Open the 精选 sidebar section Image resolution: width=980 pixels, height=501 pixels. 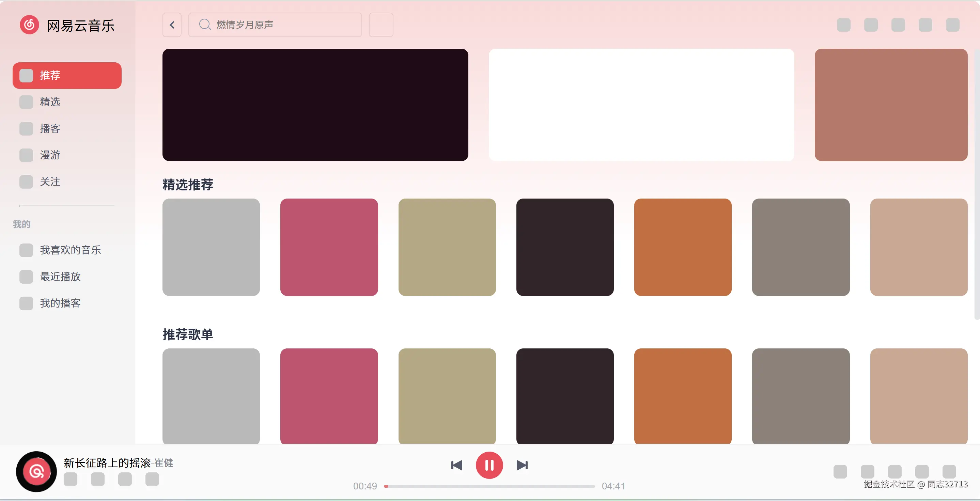click(x=50, y=102)
